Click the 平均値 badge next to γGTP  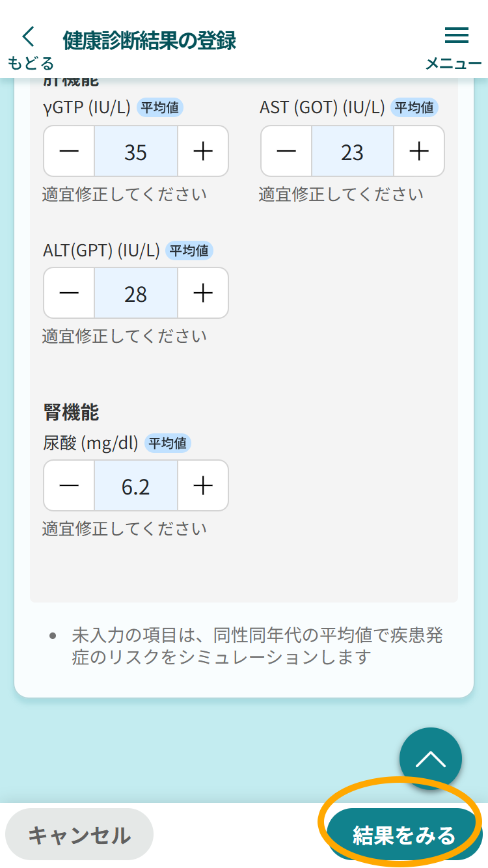160,107
